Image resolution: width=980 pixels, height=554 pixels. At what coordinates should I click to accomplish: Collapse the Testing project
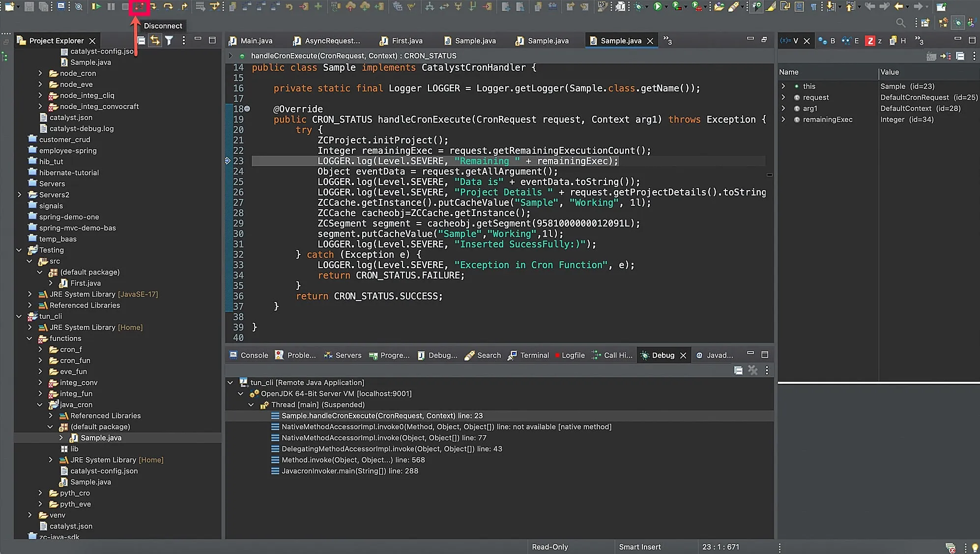[19, 250]
